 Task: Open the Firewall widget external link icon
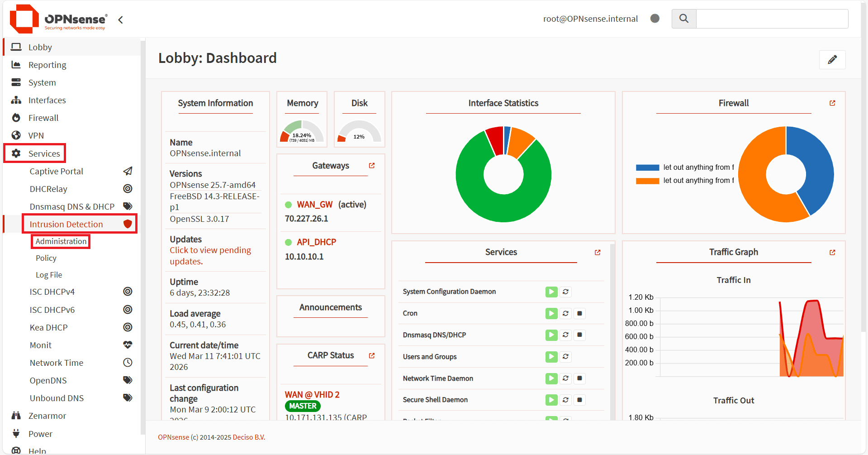[832, 103]
